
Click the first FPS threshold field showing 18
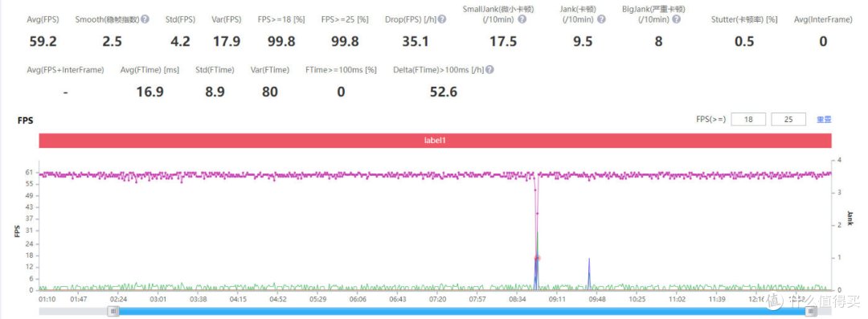pyautogui.click(x=748, y=119)
